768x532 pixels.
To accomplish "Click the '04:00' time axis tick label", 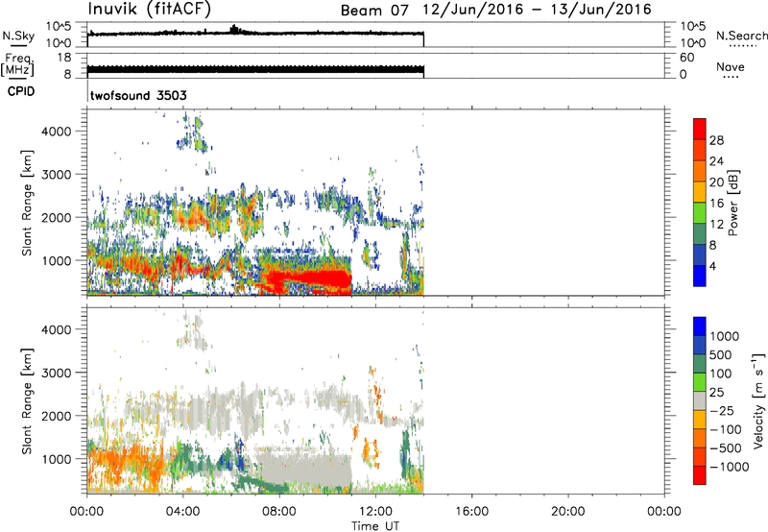I will click(183, 512).
